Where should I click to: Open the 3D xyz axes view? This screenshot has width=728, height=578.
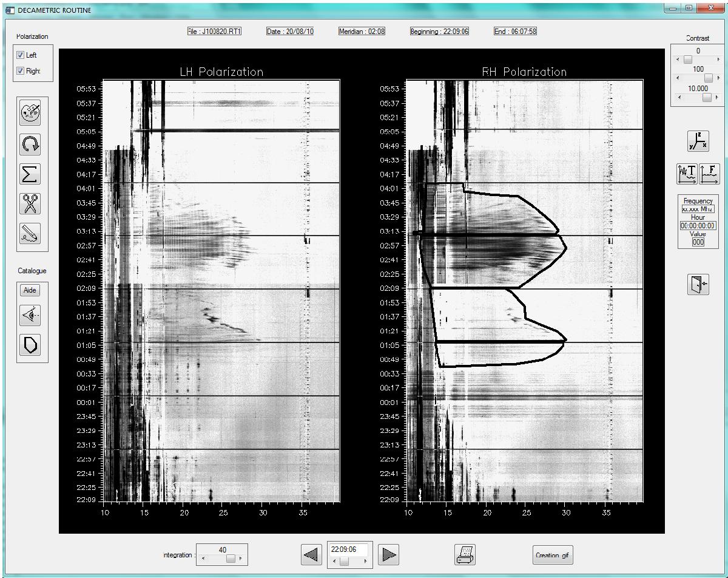pos(698,141)
